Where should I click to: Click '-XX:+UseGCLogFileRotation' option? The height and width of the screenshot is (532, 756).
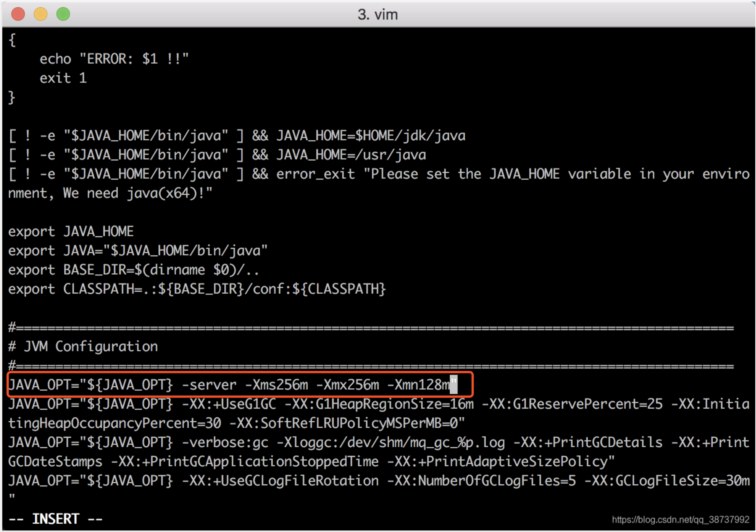(280, 481)
